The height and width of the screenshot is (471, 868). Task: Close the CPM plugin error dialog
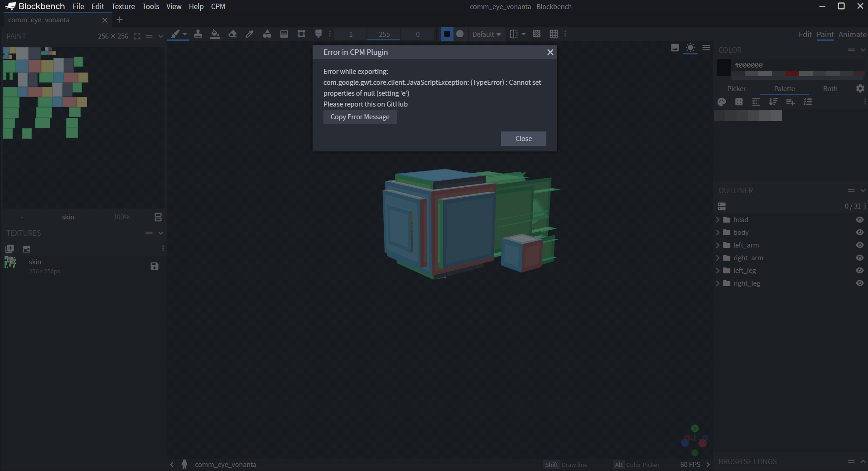click(523, 139)
